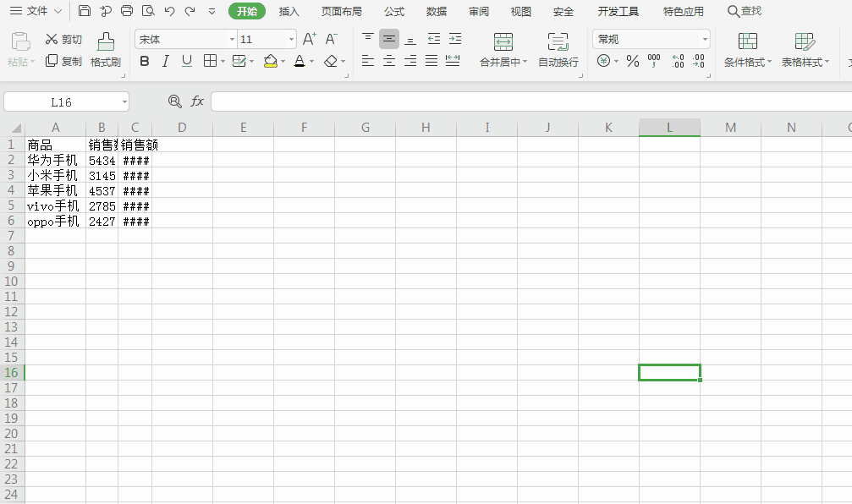
Task: Click the distributed alignment icon
Action: coord(453,61)
